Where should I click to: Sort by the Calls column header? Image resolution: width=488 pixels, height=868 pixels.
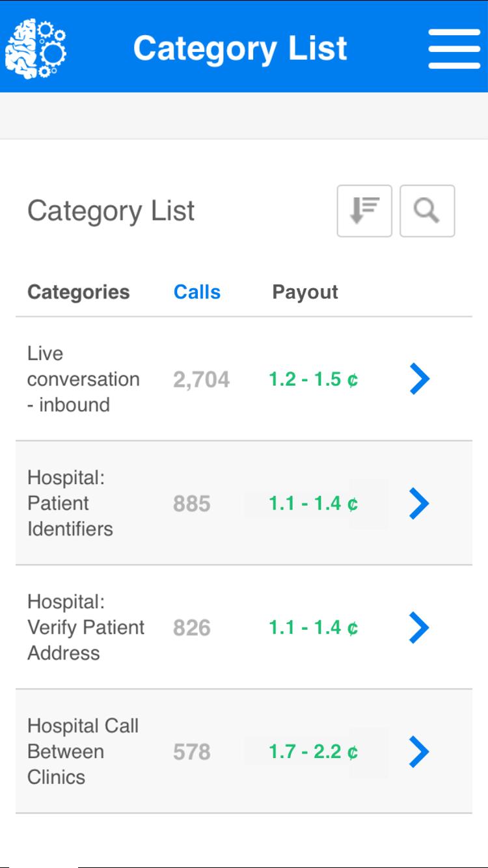(x=197, y=292)
